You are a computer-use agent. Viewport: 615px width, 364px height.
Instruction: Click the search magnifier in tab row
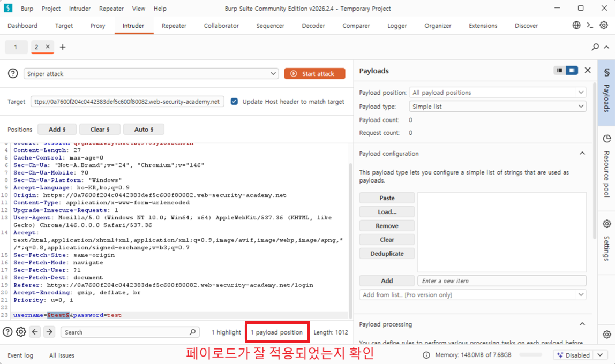coord(595,47)
